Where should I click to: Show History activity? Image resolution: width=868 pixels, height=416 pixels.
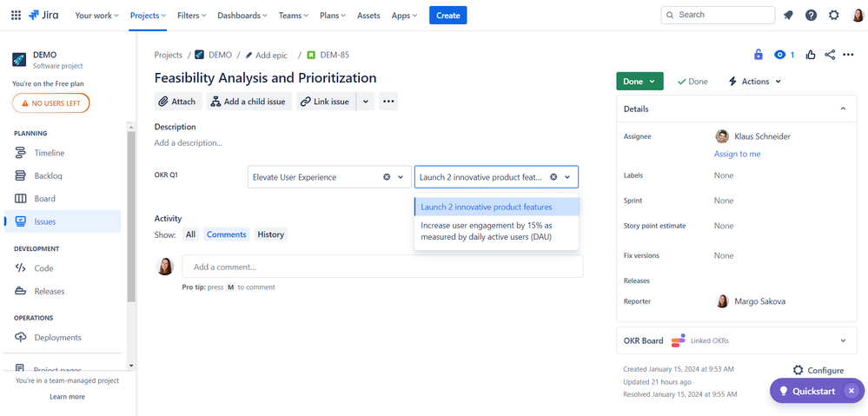pos(271,234)
